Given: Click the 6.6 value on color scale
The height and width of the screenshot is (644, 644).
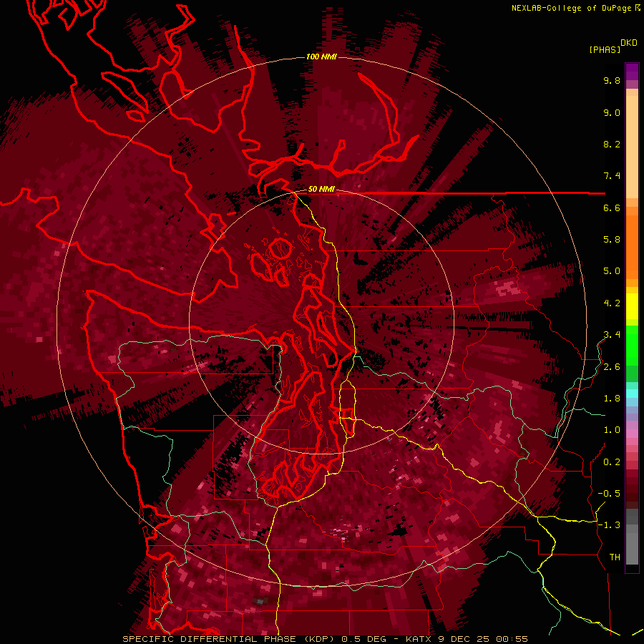Looking at the screenshot, I should click(612, 208).
